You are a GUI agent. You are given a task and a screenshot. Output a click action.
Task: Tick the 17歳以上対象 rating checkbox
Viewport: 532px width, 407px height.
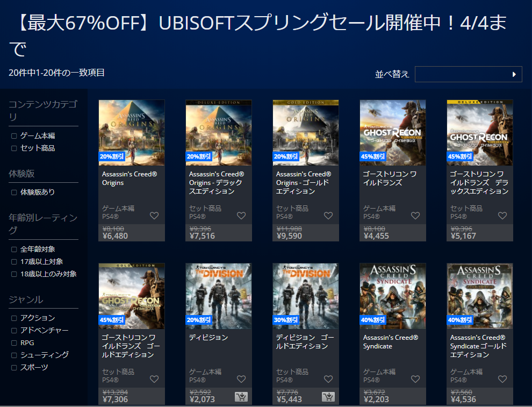coord(14,262)
